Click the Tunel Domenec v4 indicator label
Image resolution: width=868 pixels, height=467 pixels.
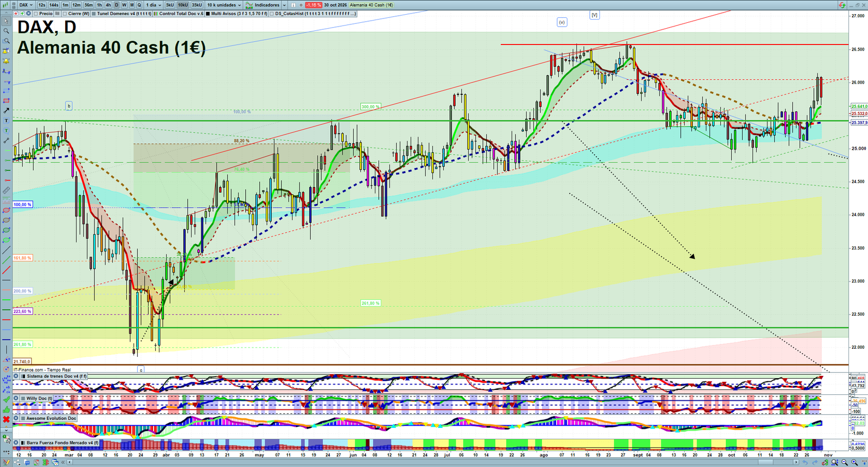(x=124, y=14)
